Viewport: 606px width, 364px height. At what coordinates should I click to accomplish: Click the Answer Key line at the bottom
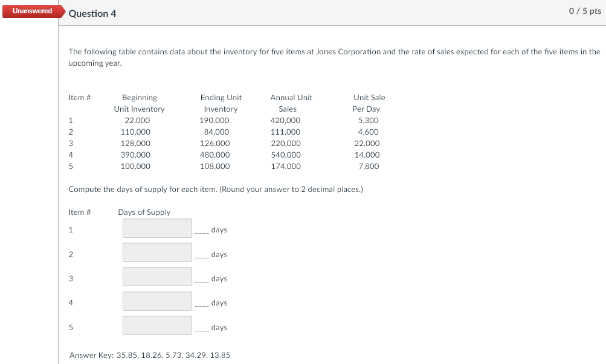(150, 355)
